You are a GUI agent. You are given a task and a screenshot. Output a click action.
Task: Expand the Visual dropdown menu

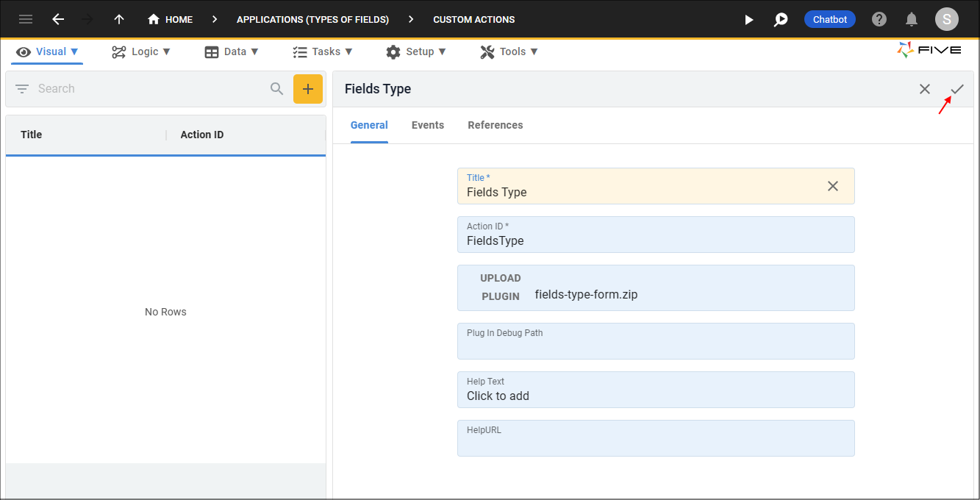(48, 51)
